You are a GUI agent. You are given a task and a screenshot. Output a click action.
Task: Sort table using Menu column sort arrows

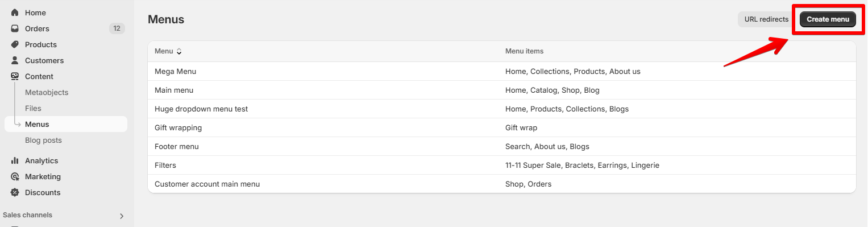[x=179, y=51]
